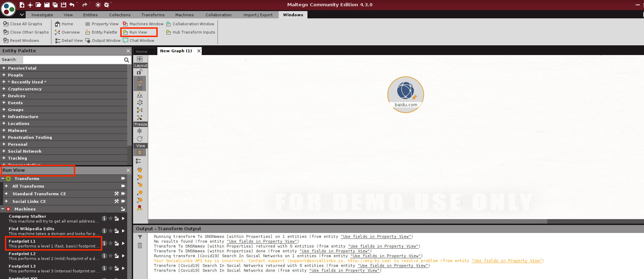Image resolution: width=644 pixels, height=279 pixels.
Task: Toggle the Freeze snowflake icon
Action: (x=140, y=131)
